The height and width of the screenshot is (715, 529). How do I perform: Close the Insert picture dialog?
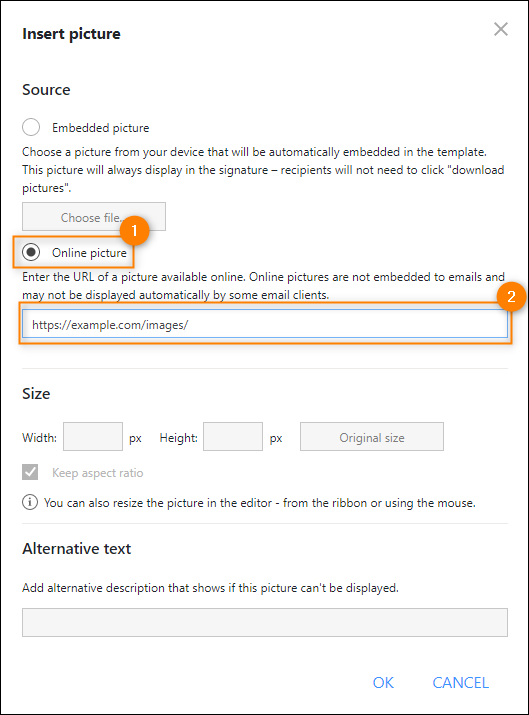tap(501, 29)
